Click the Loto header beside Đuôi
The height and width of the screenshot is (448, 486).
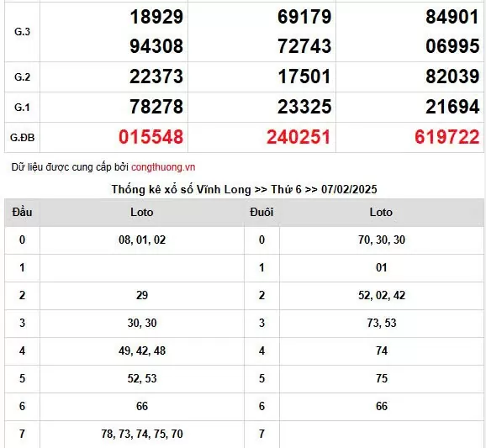[381, 212]
